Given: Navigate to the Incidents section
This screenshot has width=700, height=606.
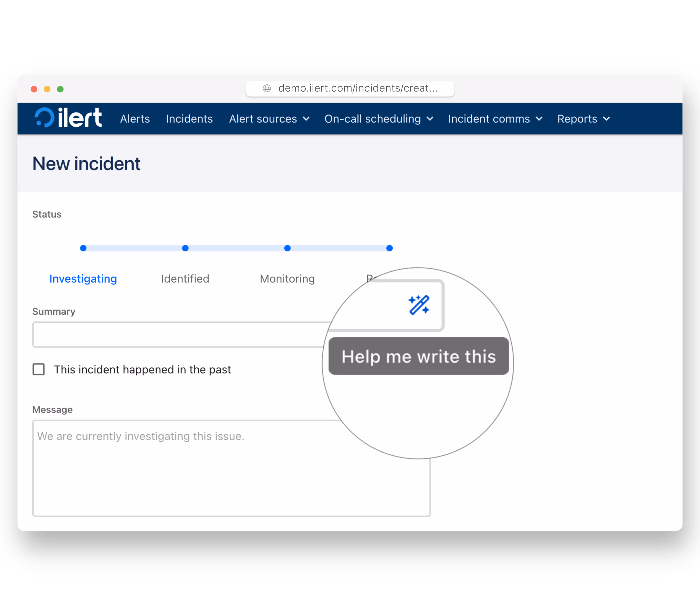Looking at the screenshot, I should point(189,119).
